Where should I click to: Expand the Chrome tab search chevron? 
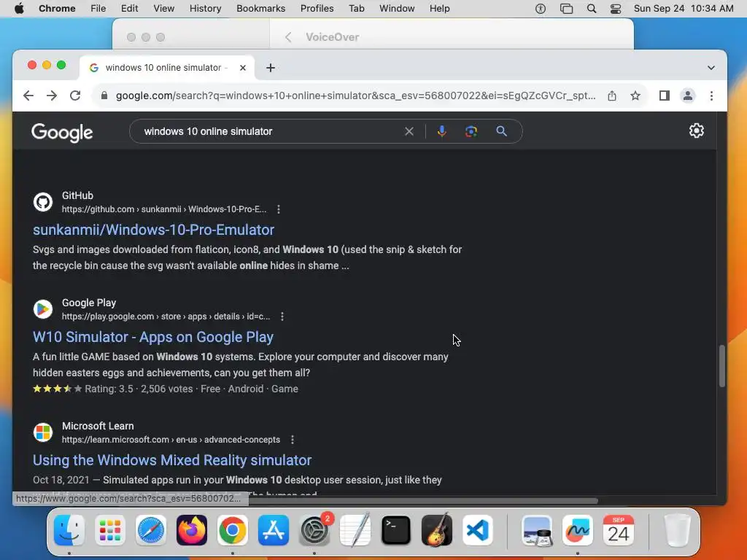click(x=711, y=68)
